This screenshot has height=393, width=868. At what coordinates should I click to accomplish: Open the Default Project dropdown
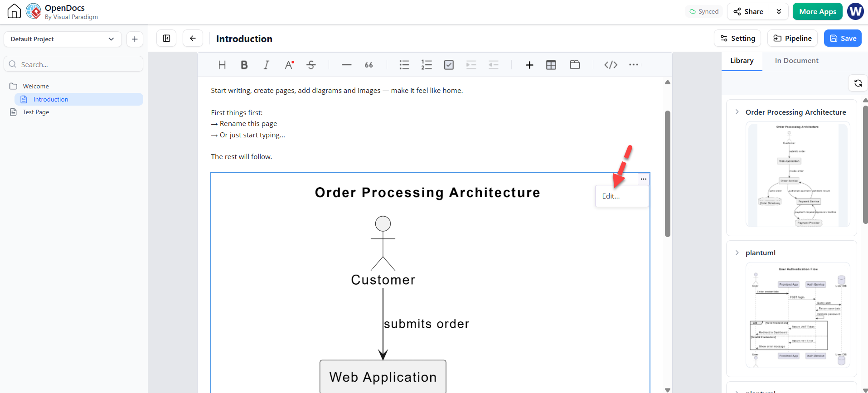click(63, 39)
